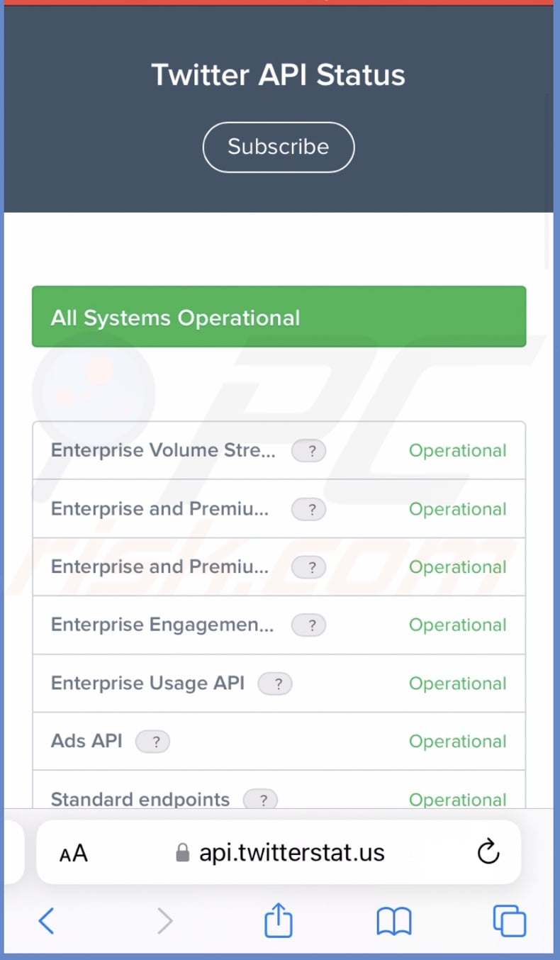Click question mark next to Ads API
560x960 pixels.
pos(152,742)
